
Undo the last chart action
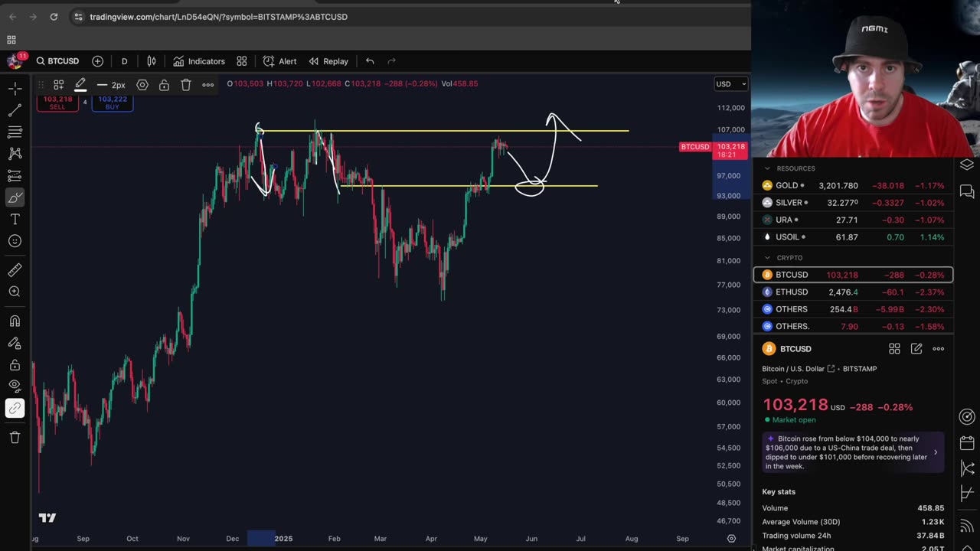(x=370, y=61)
